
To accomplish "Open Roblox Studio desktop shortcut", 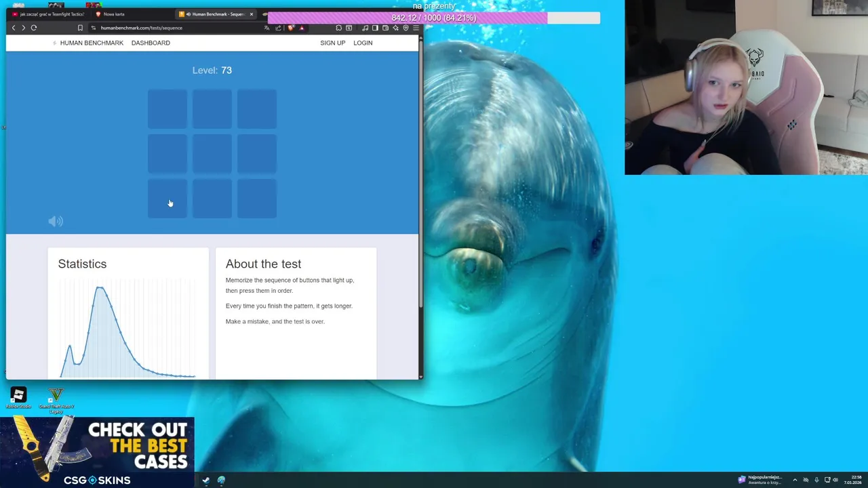I will point(18,398).
